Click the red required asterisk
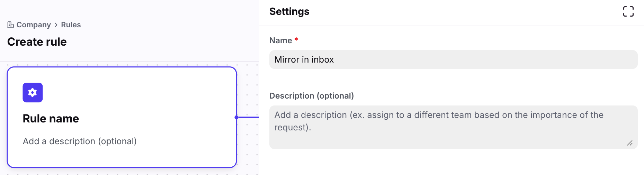 [x=296, y=40]
